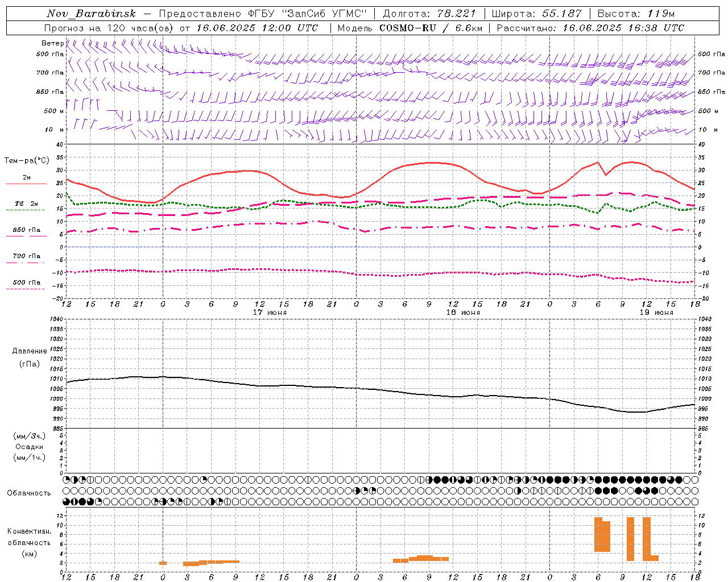The image size is (728, 582).
Task: Click the Ветер wind panel label
Action: [52, 43]
